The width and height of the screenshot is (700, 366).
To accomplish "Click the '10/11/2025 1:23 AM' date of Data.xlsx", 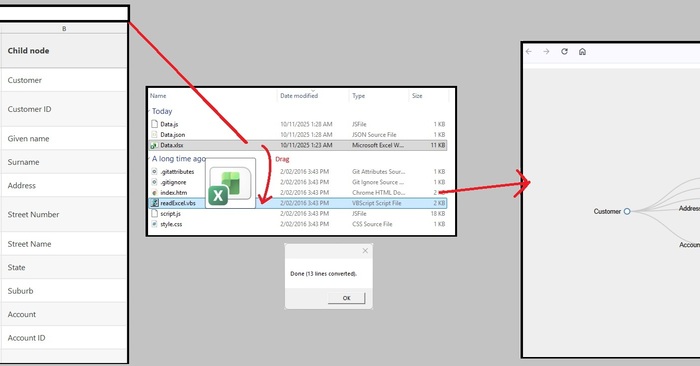I will click(306, 146).
